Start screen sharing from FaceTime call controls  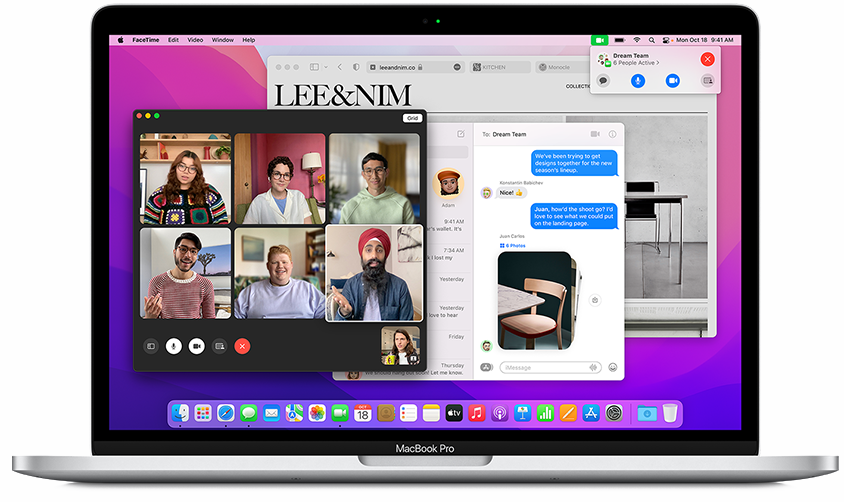click(219, 346)
